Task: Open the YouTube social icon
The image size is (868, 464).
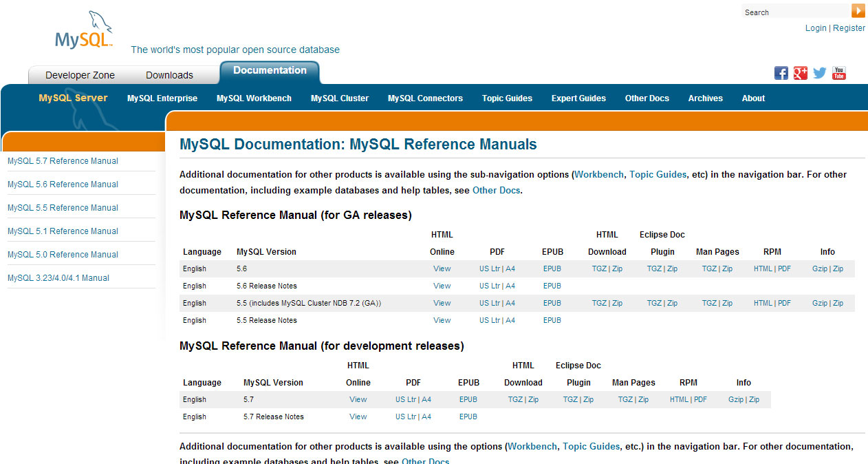Action: point(839,73)
